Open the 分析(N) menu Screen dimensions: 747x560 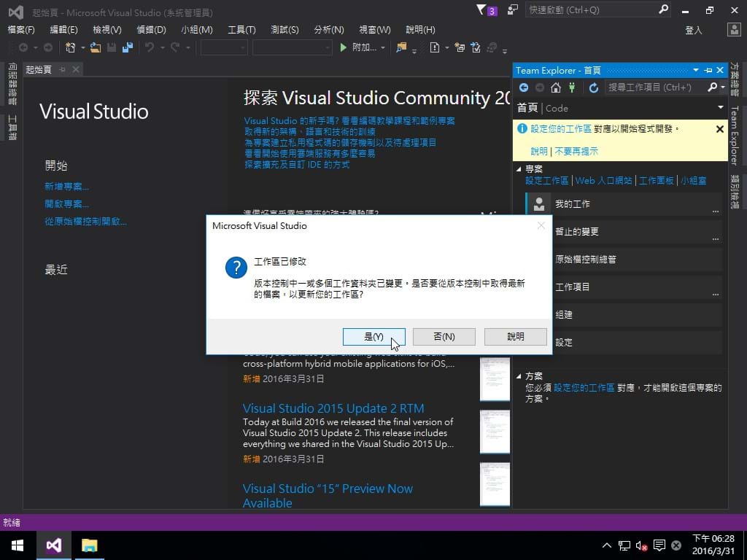[x=329, y=29]
